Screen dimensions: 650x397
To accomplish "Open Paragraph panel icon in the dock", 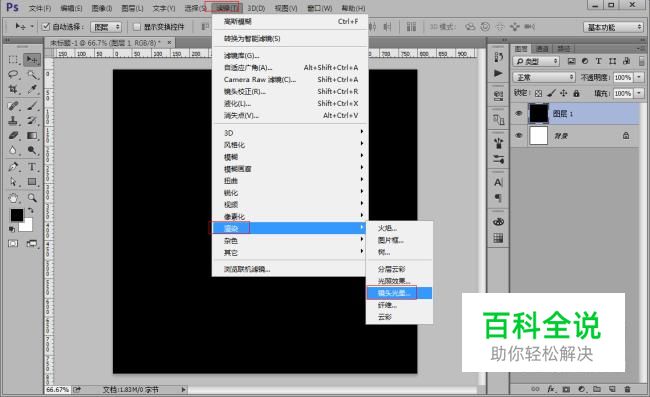I will tap(498, 198).
